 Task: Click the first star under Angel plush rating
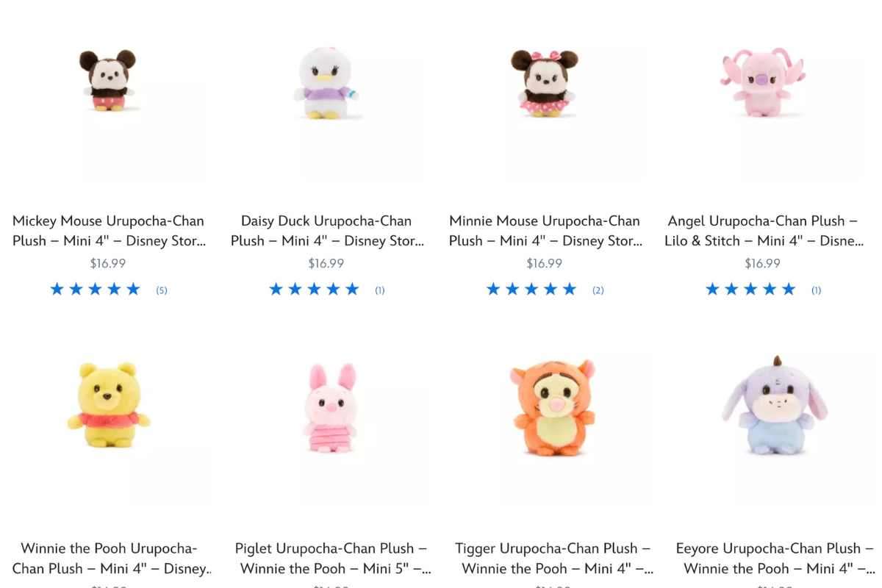pos(712,289)
